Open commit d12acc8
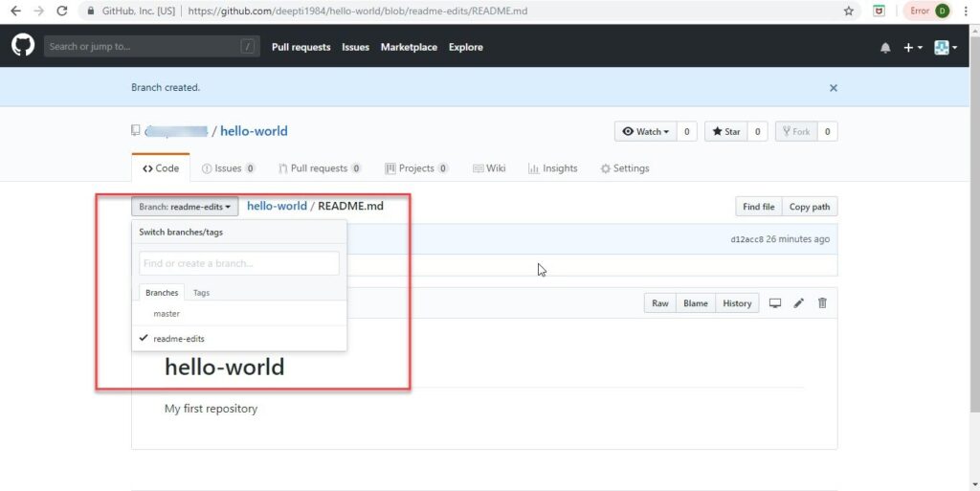Image resolution: width=980 pixels, height=491 pixels. click(x=746, y=239)
